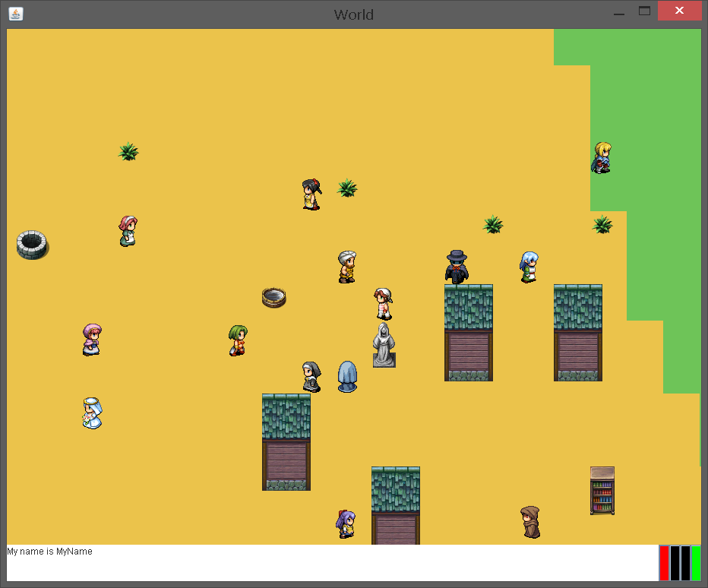
Task: Click the black-haired girl with red ribbon
Action: [311, 194]
